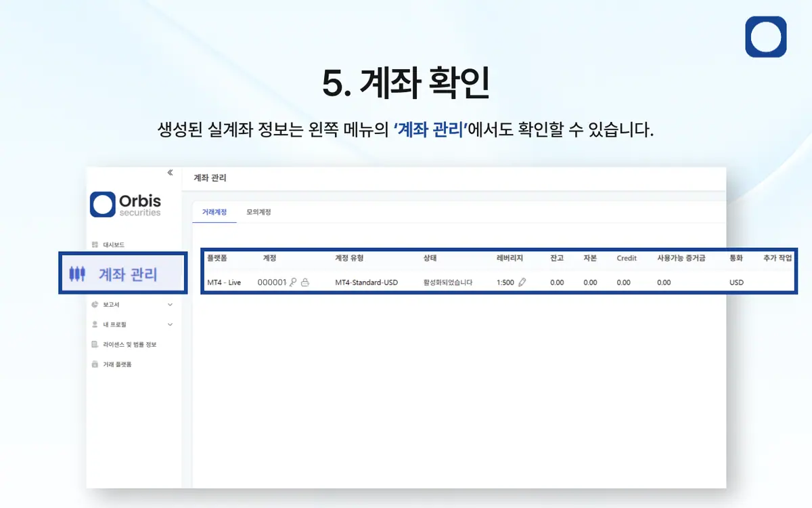Click the 0.00 value under 잔고
The width and height of the screenshot is (812, 508).
557,282
